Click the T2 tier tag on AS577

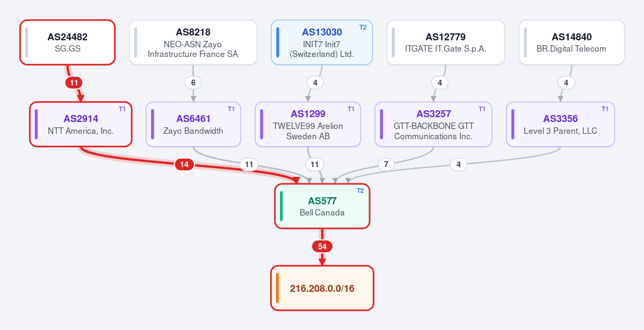tap(360, 191)
